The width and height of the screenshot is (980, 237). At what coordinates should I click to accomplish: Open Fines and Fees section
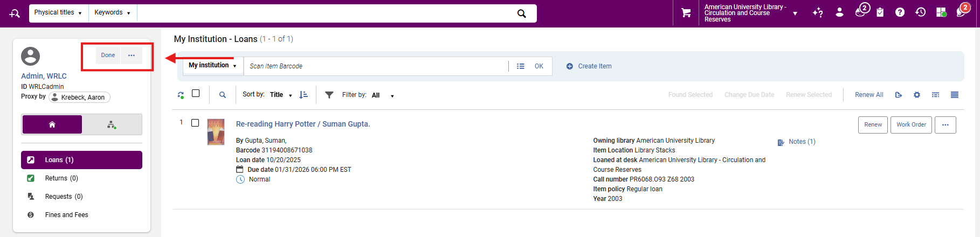point(66,215)
